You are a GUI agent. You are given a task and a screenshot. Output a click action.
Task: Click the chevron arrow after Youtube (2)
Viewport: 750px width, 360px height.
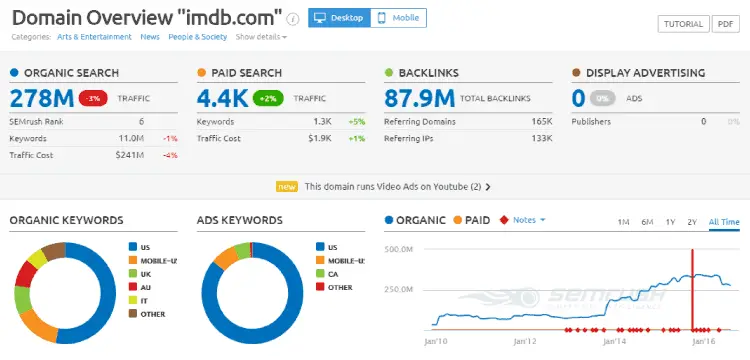[488, 187]
